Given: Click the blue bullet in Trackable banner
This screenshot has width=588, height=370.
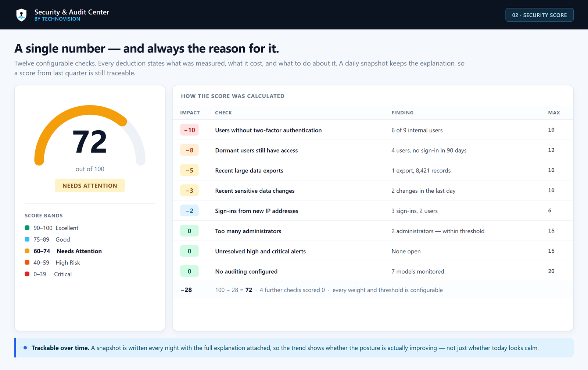Looking at the screenshot, I should click(25, 348).
